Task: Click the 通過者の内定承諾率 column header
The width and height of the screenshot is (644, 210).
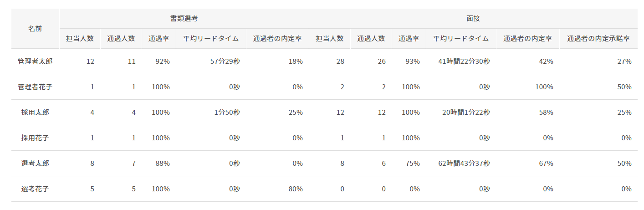Action: [x=598, y=39]
